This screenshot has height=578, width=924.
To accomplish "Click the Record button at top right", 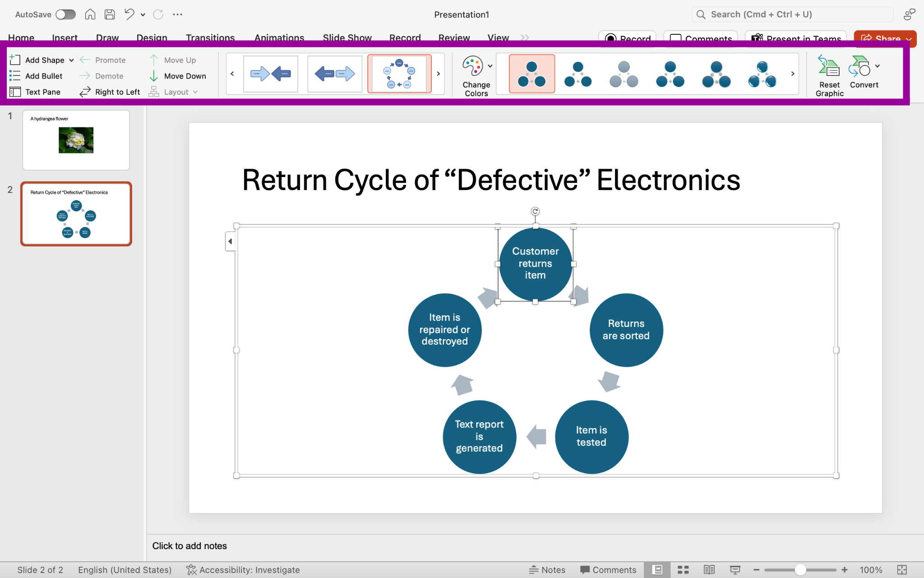I will point(628,38).
